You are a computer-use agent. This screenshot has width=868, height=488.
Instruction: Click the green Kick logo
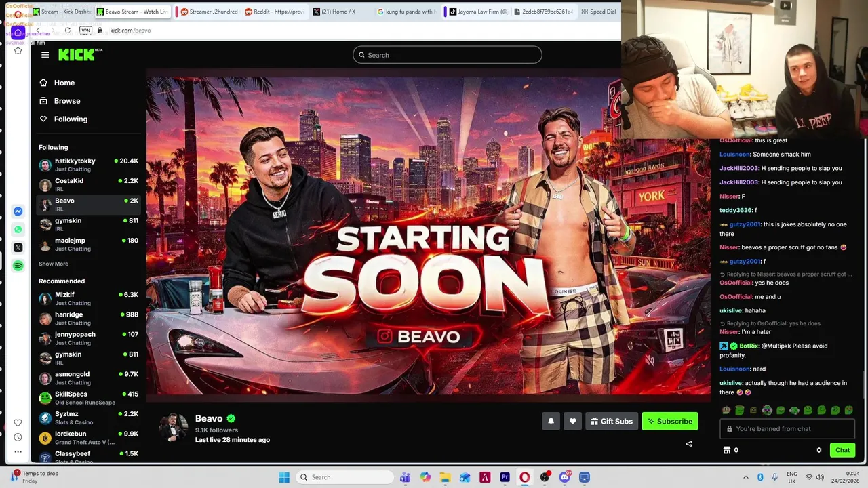[79, 55]
